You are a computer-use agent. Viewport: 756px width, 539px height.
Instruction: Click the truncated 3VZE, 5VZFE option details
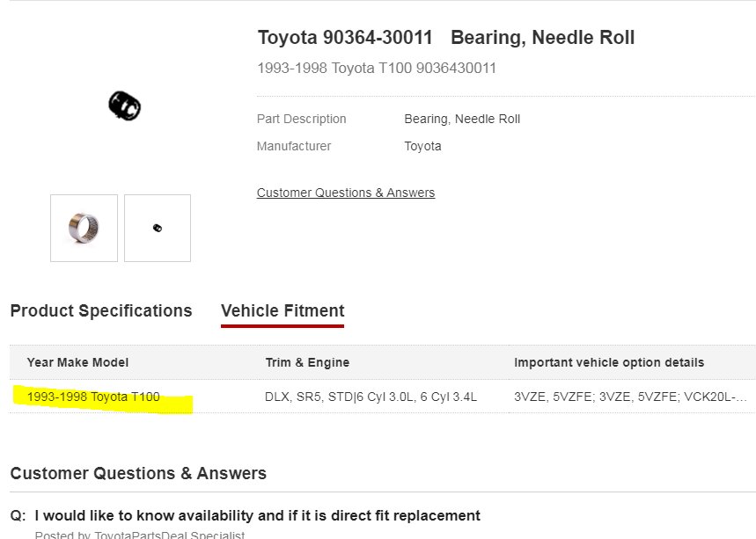pyautogui.click(x=630, y=397)
